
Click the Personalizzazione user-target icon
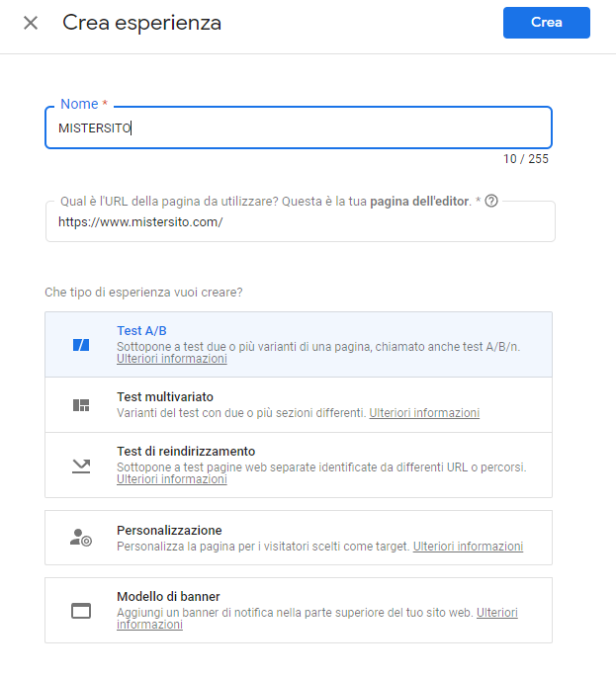[x=81, y=538]
